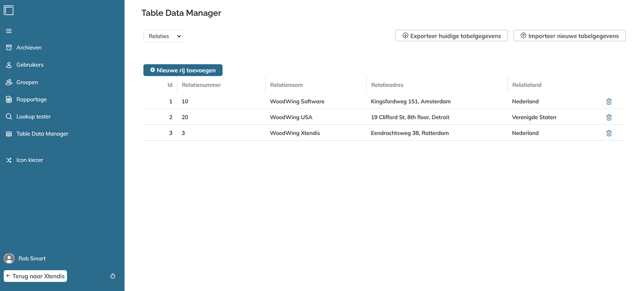Click the Verenigde Staten cell
This screenshot has height=291, width=644.
(534, 117)
